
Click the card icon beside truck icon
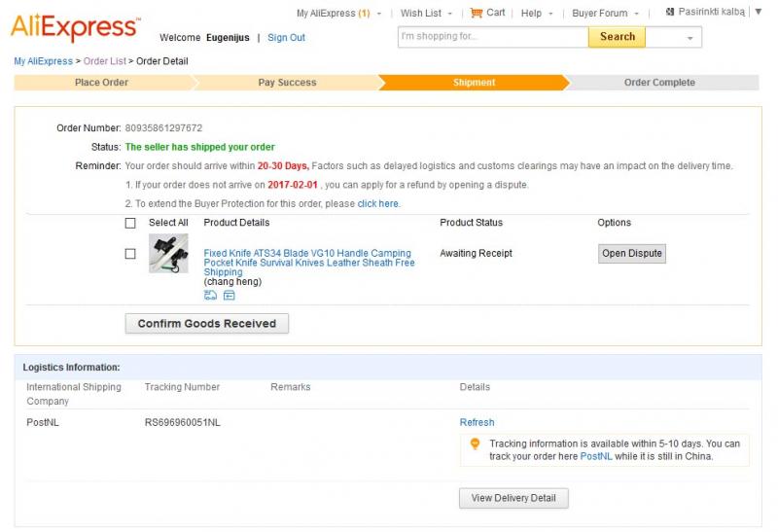point(229,296)
